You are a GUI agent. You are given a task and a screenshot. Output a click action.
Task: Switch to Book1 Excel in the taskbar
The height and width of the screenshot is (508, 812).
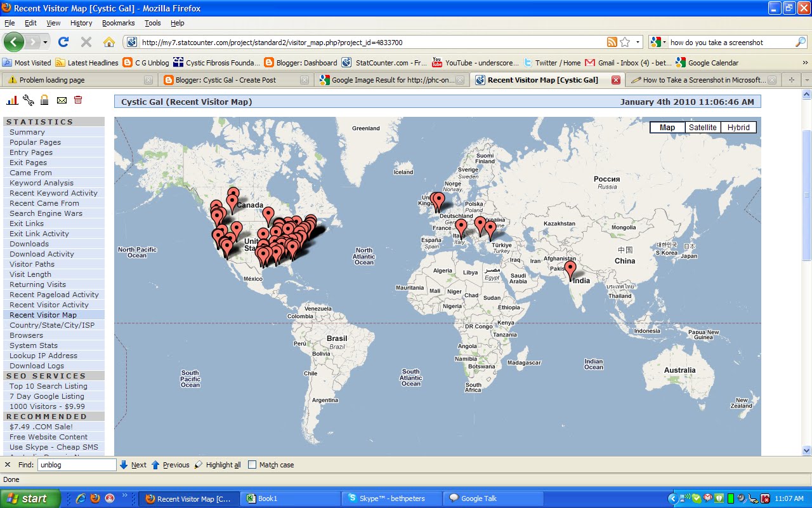click(290, 498)
